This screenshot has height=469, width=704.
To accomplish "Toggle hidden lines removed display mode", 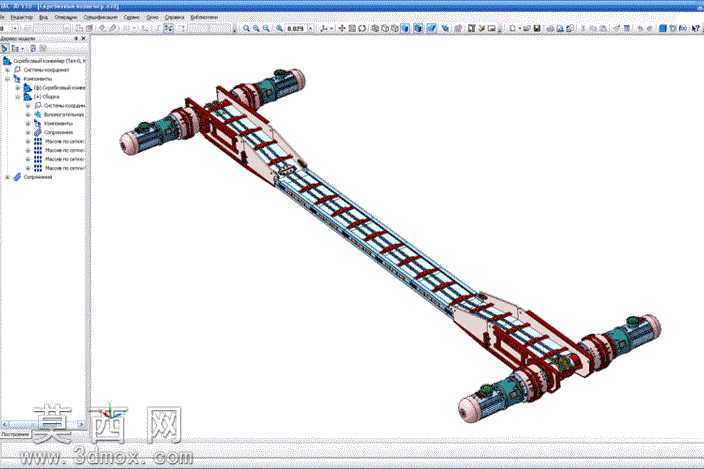I will [x=385, y=28].
